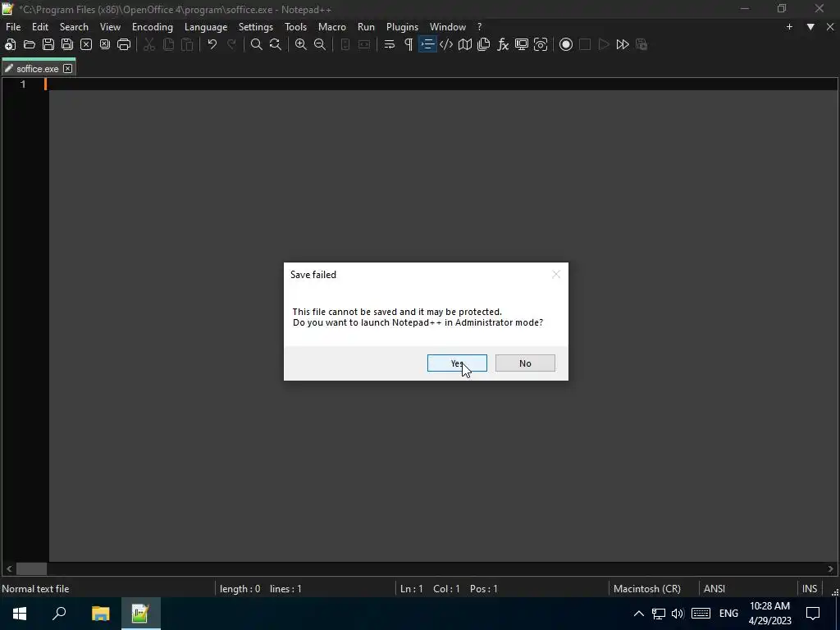This screenshot has width=840, height=630.
Task: Toggle the INS insert mode indicator
Action: pos(810,589)
